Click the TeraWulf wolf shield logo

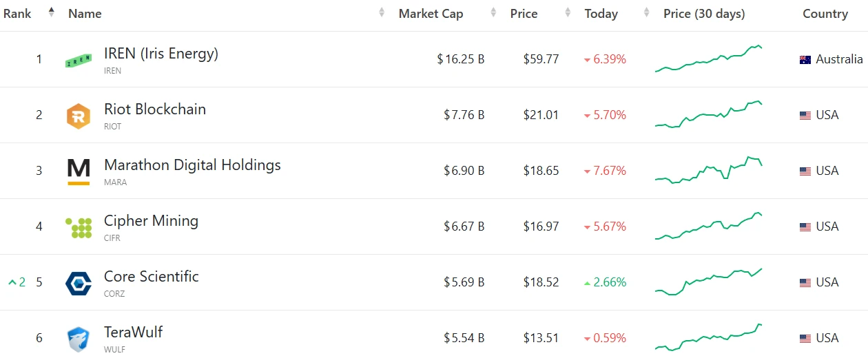pyautogui.click(x=79, y=339)
